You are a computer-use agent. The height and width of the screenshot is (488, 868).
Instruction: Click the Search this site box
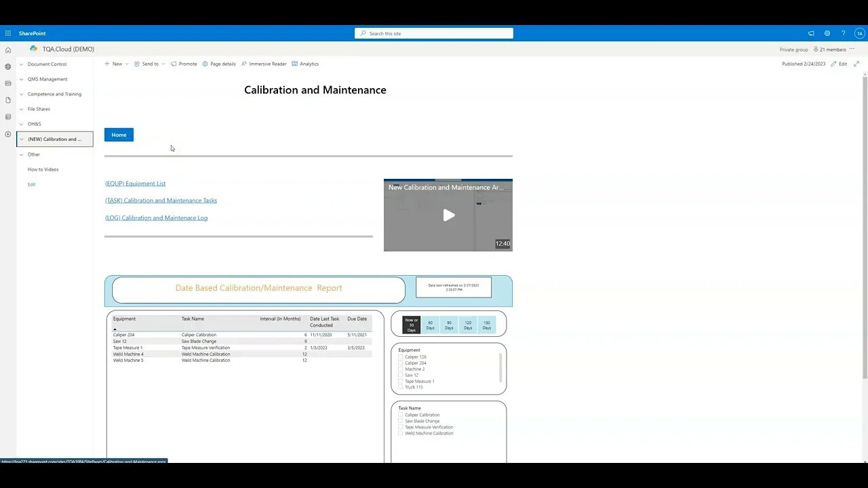[x=434, y=33]
